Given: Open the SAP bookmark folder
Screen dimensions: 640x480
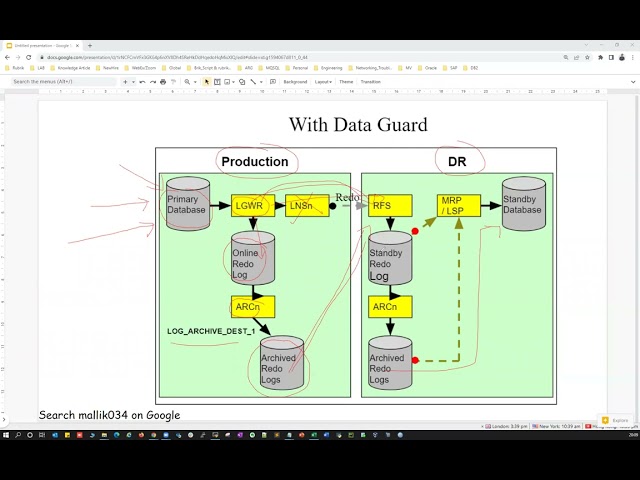Looking at the screenshot, I should (x=450, y=68).
